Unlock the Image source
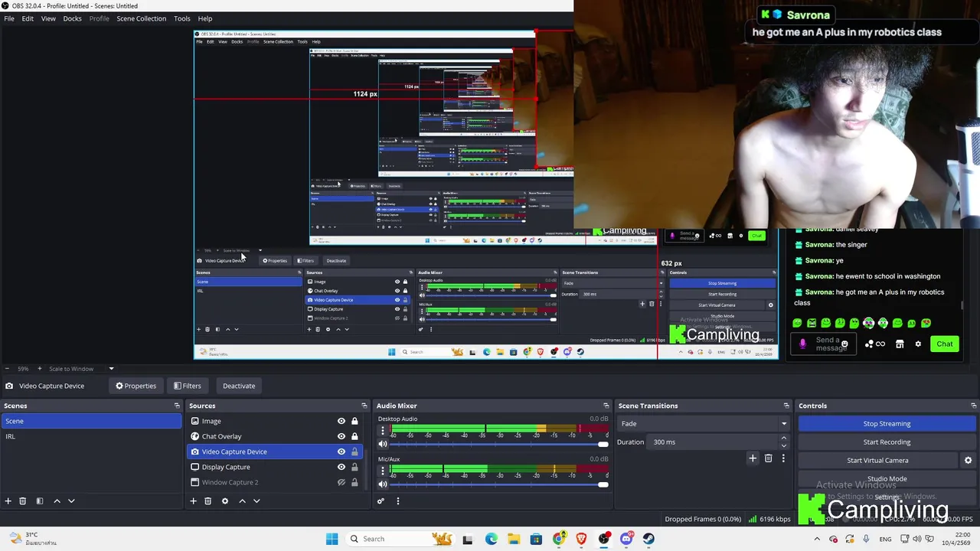The width and height of the screenshot is (980, 551). click(354, 421)
